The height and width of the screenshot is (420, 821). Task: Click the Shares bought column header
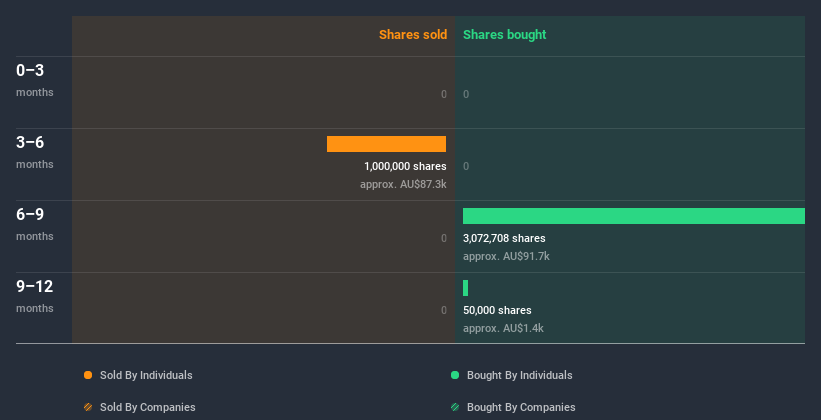(x=505, y=35)
